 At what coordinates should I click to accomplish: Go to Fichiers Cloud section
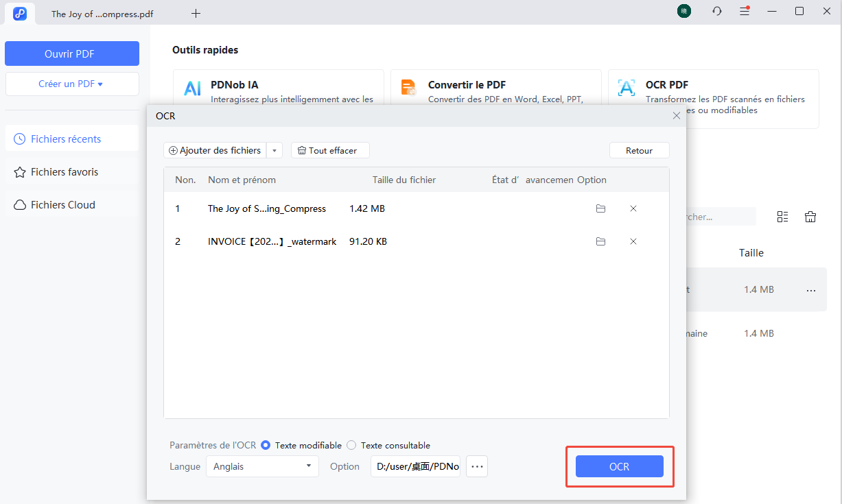point(62,205)
